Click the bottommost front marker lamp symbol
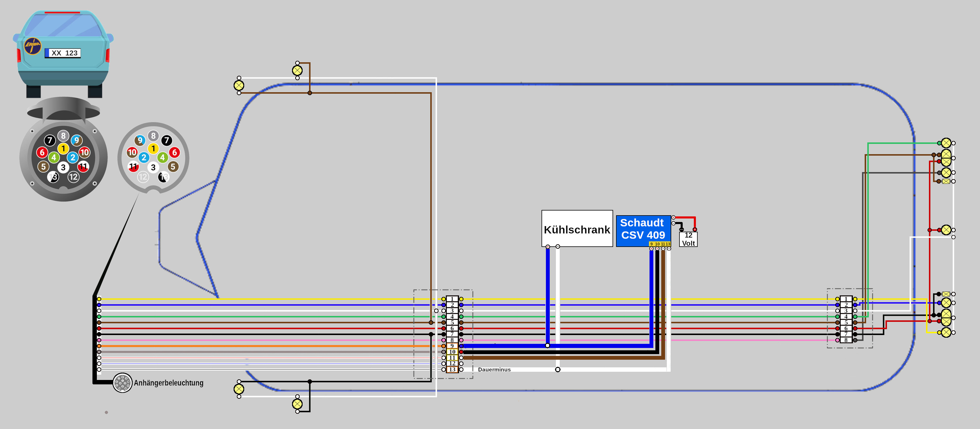Image resolution: width=980 pixels, height=429 pixels. pyautogui.click(x=297, y=404)
